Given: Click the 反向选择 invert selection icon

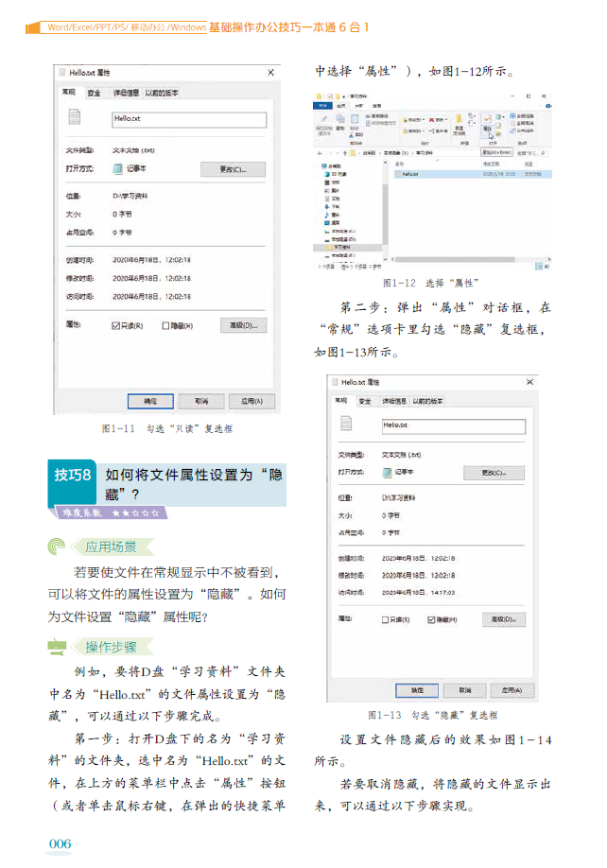Looking at the screenshot, I should 512,130.
